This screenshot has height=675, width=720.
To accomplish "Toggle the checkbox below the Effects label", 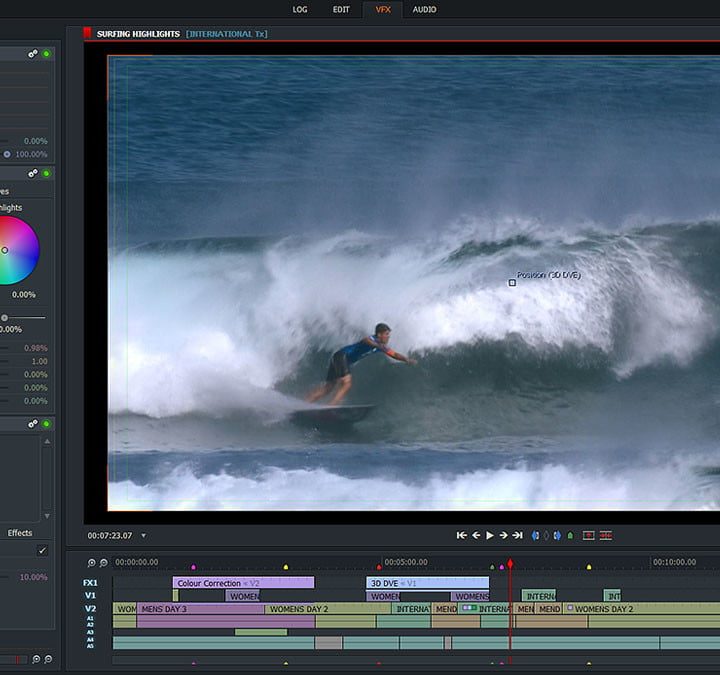I will pyautogui.click(x=42, y=550).
